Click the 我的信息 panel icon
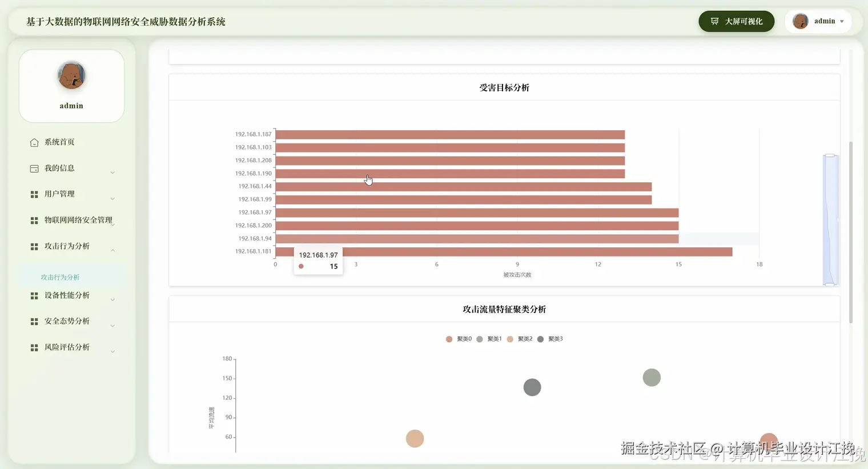This screenshot has height=469, width=868. pos(33,168)
